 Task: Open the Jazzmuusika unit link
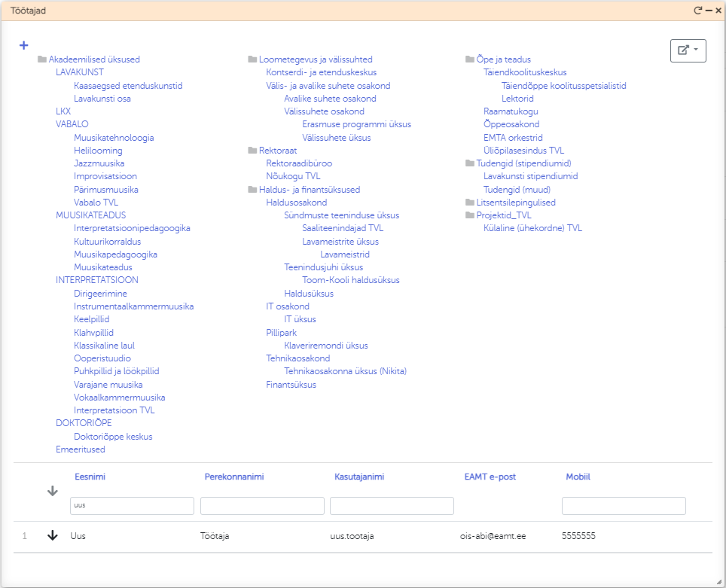[99, 163]
